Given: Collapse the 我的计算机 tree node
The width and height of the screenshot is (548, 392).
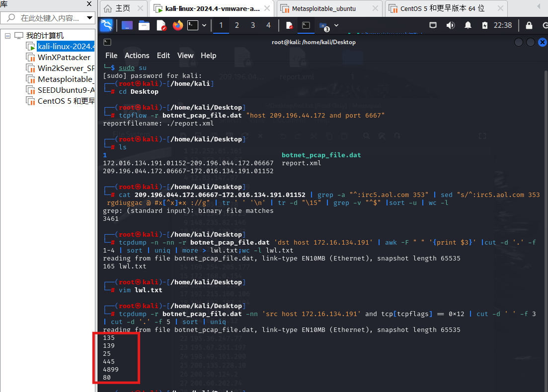Looking at the screenshot, I should (x=7, y=36).
